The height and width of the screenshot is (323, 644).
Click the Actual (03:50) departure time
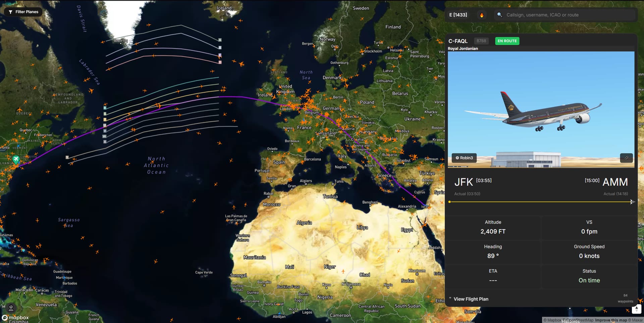point(467,194)
